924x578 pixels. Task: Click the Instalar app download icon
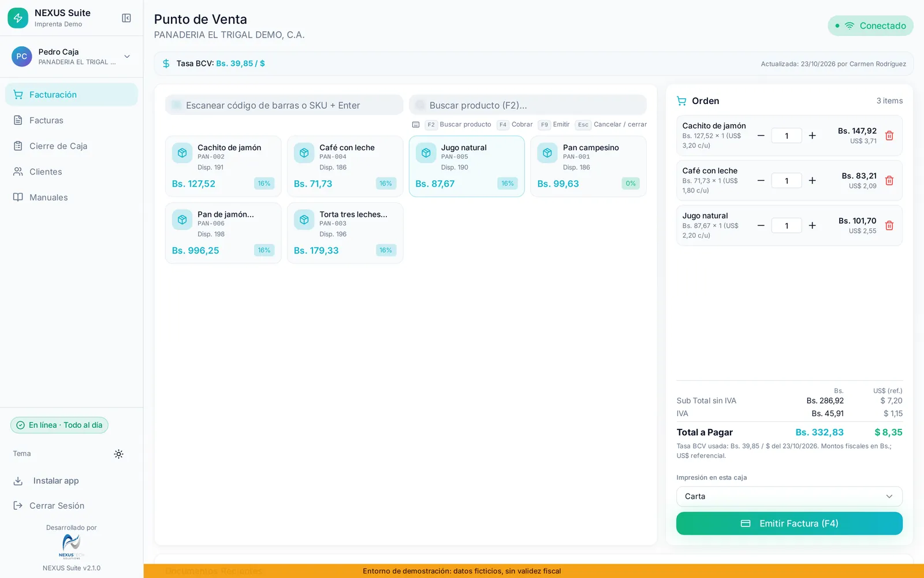pyautogui.click(x=18, y=481)
